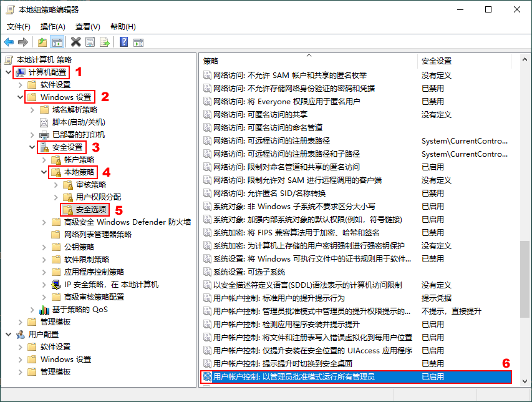Expand the 帐户策略 node
Screen dimensions: 532x402
pos(44,160)
